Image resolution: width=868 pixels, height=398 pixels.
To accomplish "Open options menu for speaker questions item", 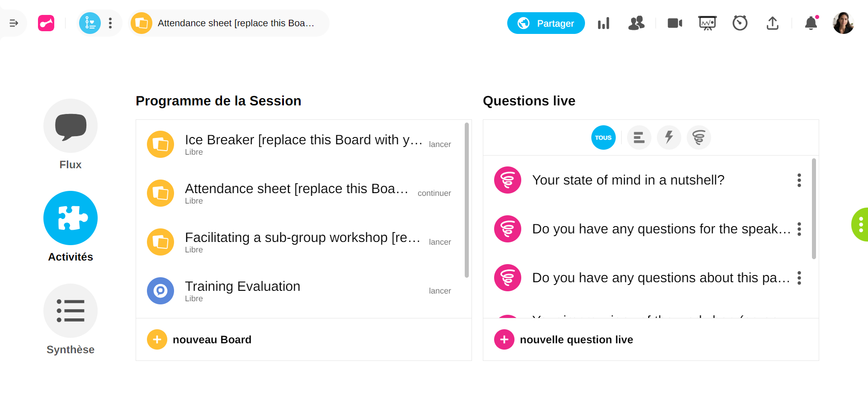I will [x=799, y=229].
